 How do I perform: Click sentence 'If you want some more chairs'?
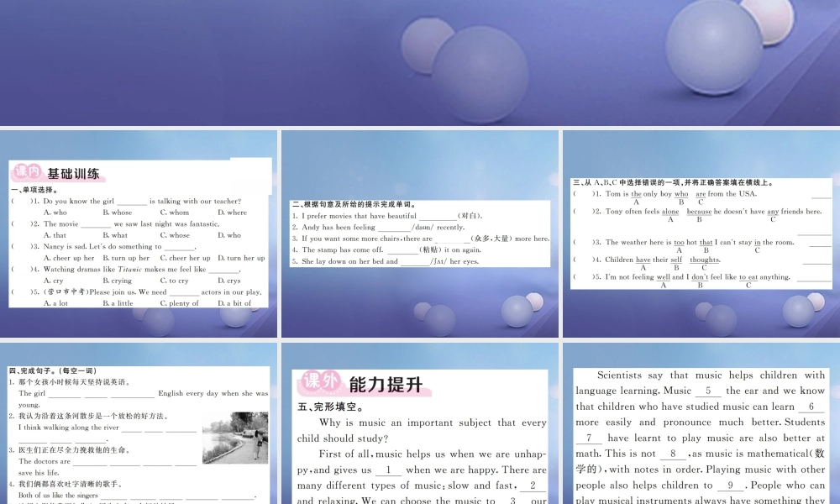click(421, 239)
